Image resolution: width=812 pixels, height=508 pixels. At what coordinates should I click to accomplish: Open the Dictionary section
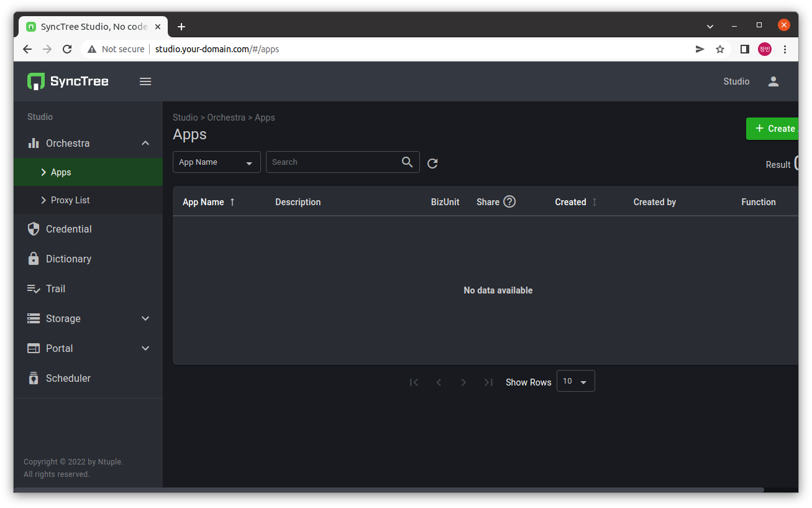pyautogui.click(x=67, y=259)
